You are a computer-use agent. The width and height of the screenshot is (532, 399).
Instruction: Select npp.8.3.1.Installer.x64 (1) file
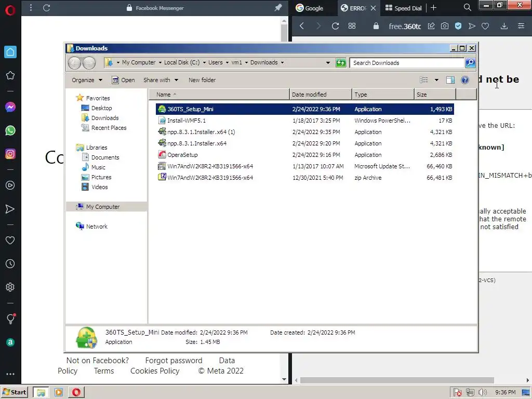click(x=304, y=132)
